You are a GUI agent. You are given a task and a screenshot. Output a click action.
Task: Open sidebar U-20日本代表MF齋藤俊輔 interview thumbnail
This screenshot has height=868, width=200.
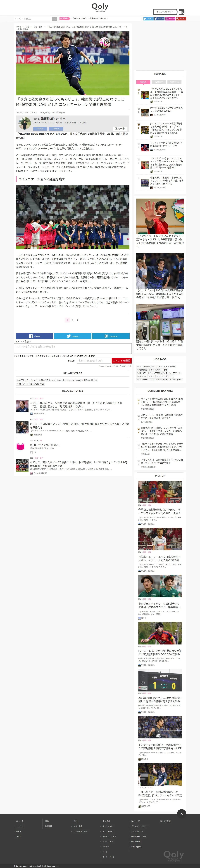pyautogui.click(x=160, y=271)
